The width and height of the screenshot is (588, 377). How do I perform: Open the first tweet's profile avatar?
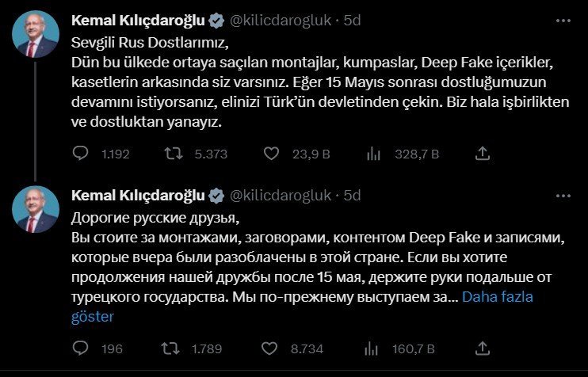pos(35,35)
